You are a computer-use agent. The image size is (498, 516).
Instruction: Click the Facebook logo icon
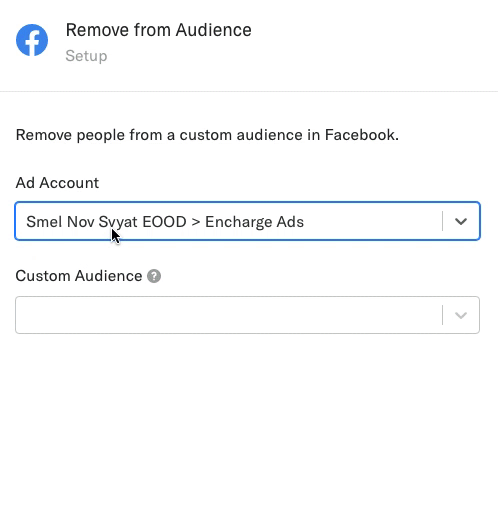click(32, 40)
